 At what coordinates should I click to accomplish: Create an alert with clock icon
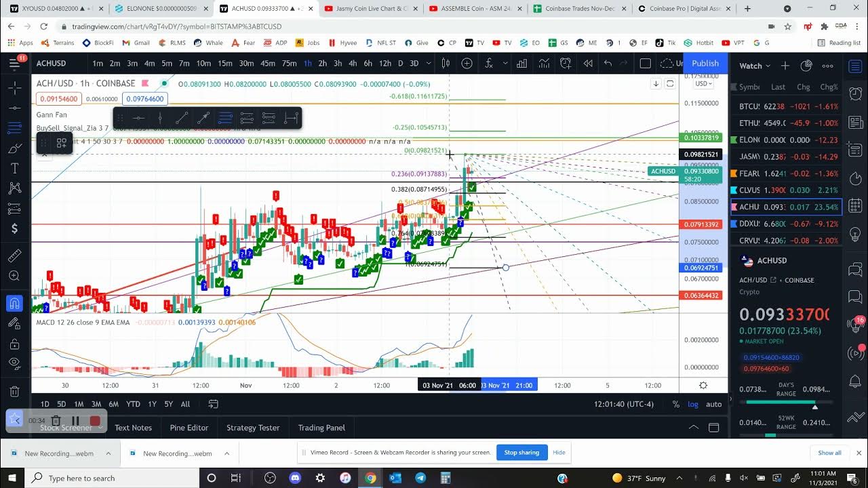(x=566, y=64)
